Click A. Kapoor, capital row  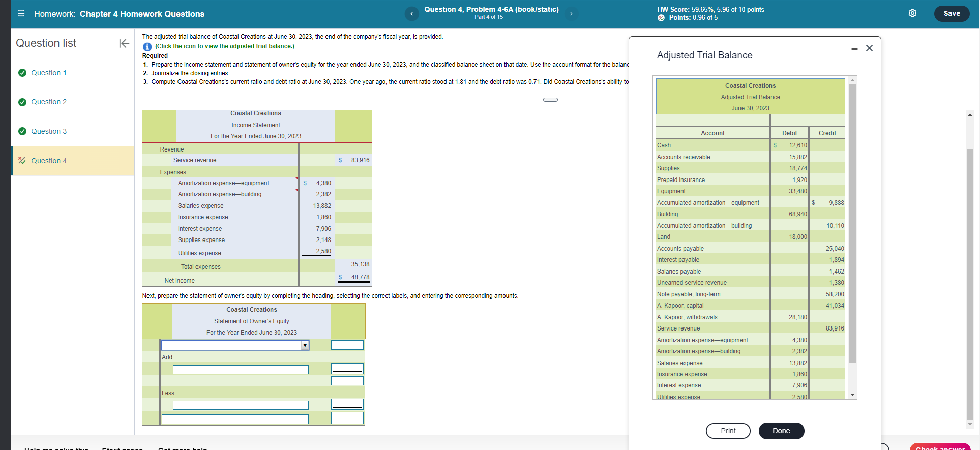[750, 306]
